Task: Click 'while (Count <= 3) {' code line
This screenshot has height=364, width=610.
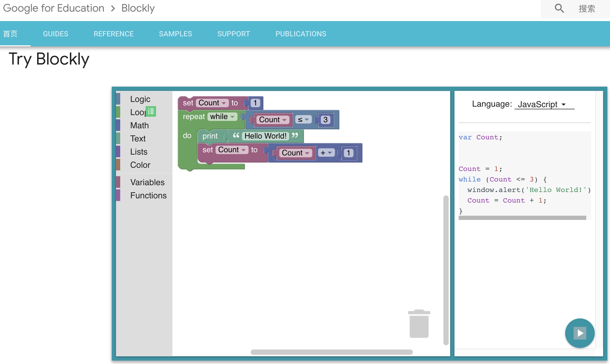Action: pos(503,179)
